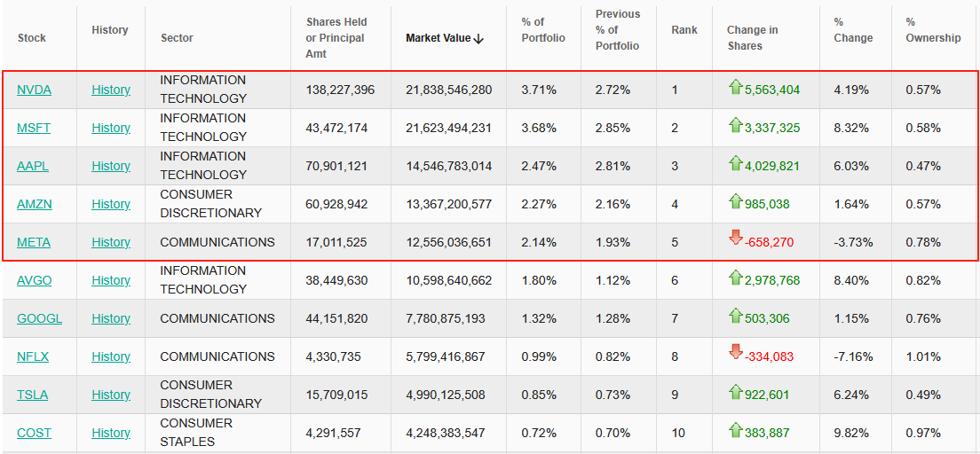The height and width of the screenshot is (454, 980).
Task: Open the AMZN stock link
Action: coord(35,204)
